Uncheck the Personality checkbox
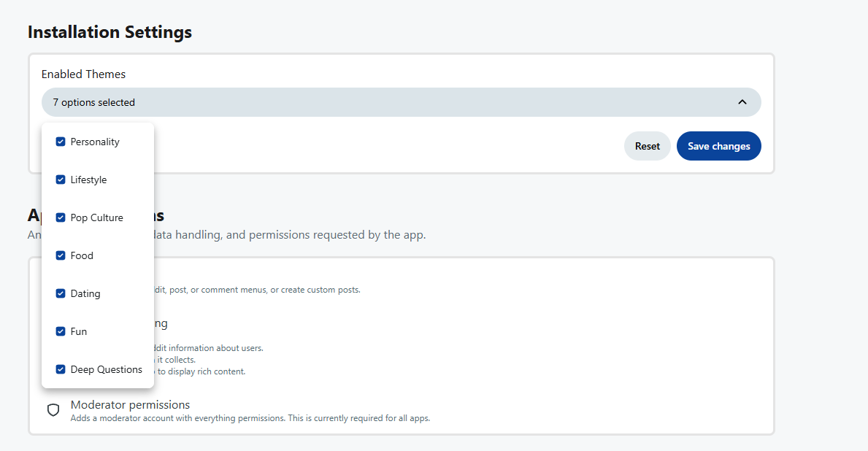The height and width of the screenshot is (451, 868). (x=61, y=142)
